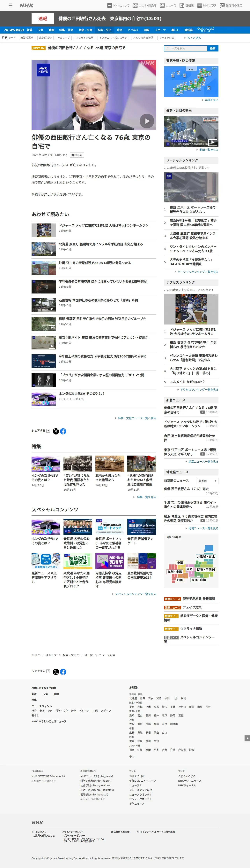This screenshot has height=868, width=250.
Task: Open 「プラダ」宇宙服 related article
Action: click(101, 375)
